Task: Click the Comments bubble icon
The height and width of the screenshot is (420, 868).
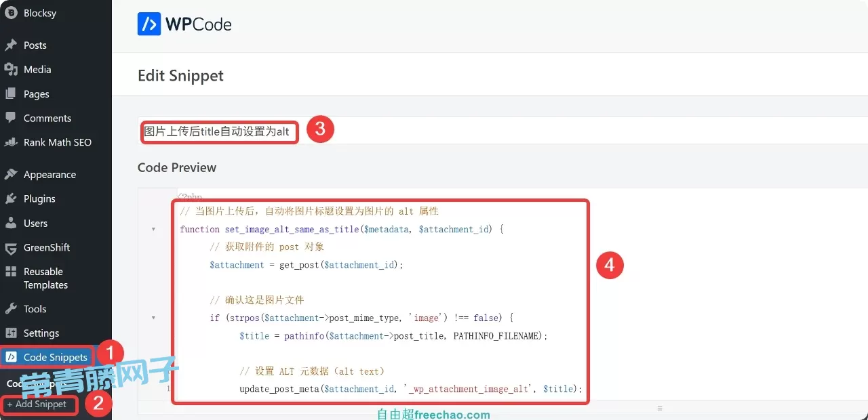Action: pos(10,118)
